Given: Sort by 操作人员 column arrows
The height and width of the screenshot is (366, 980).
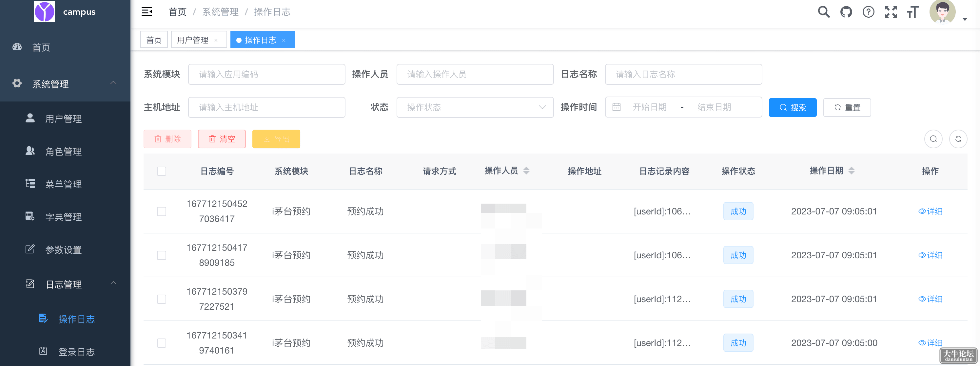Looking at the screenshot, I should coord(526,171).
